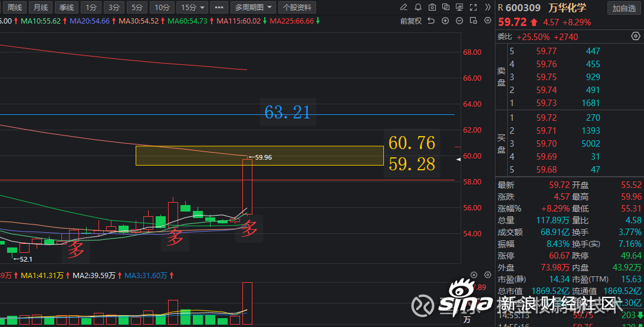Click buy level 5 price 59.68
The width and height of the screenshot is (644, 327).
[546, 170]
